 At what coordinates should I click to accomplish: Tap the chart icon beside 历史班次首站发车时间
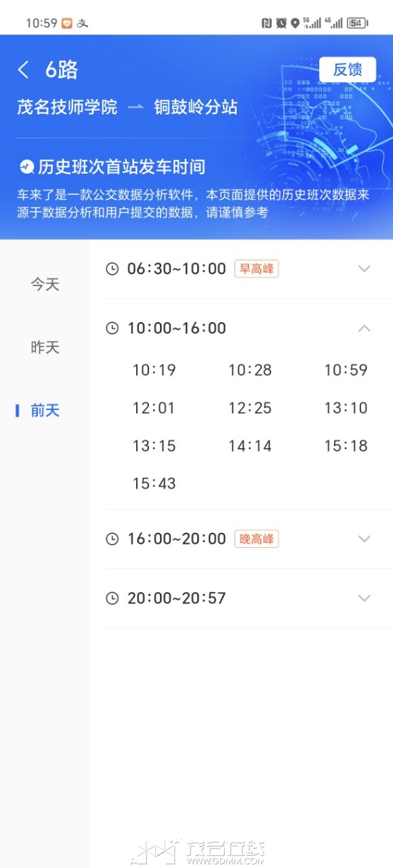[x=26, y=166]
